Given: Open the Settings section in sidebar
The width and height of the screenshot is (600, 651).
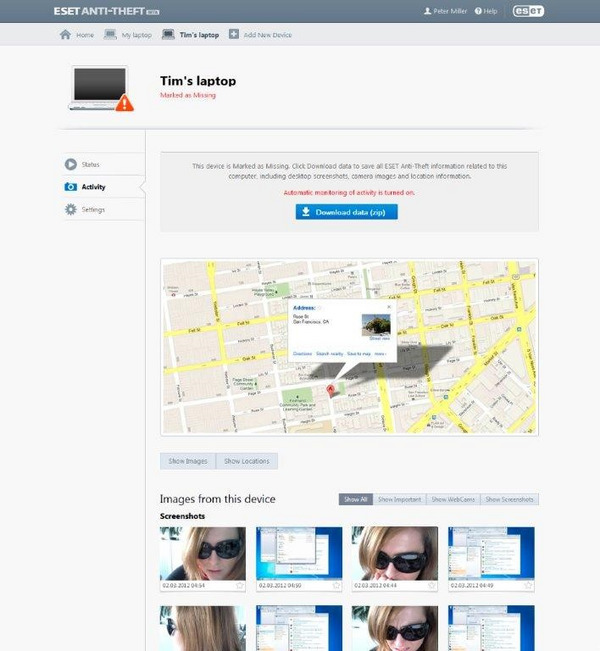Looking at the screenshot, I should [93, 210].
